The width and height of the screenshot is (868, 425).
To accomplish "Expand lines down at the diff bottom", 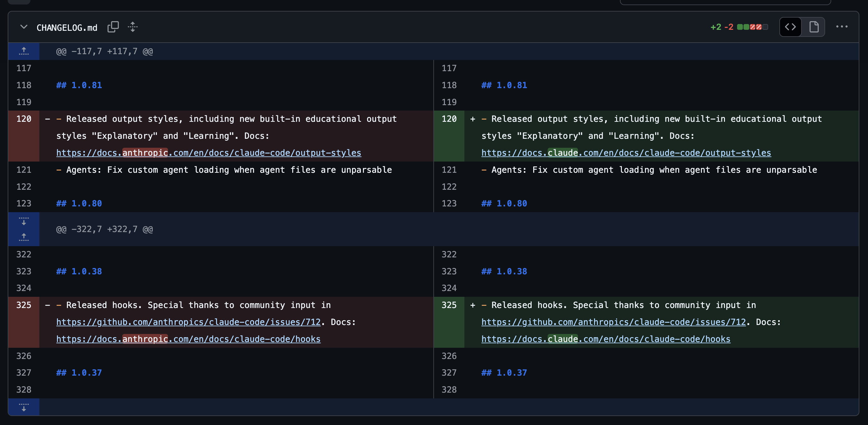I will tap(24, 407).
